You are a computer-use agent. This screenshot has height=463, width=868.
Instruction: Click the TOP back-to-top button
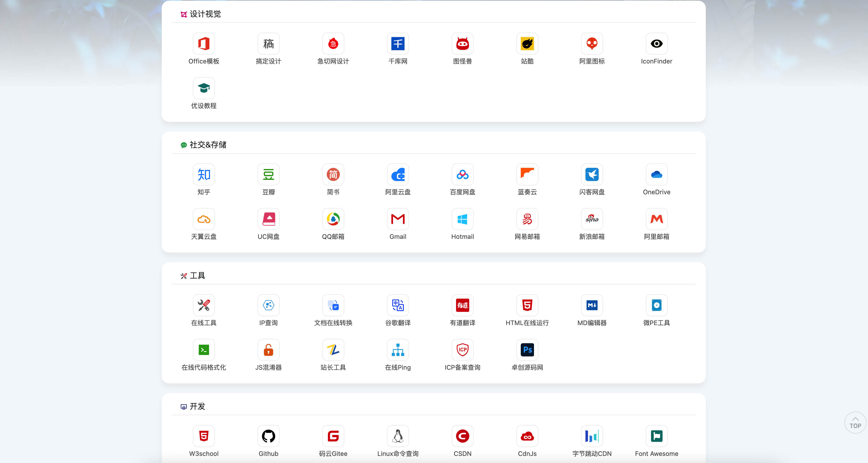[855, 422]
